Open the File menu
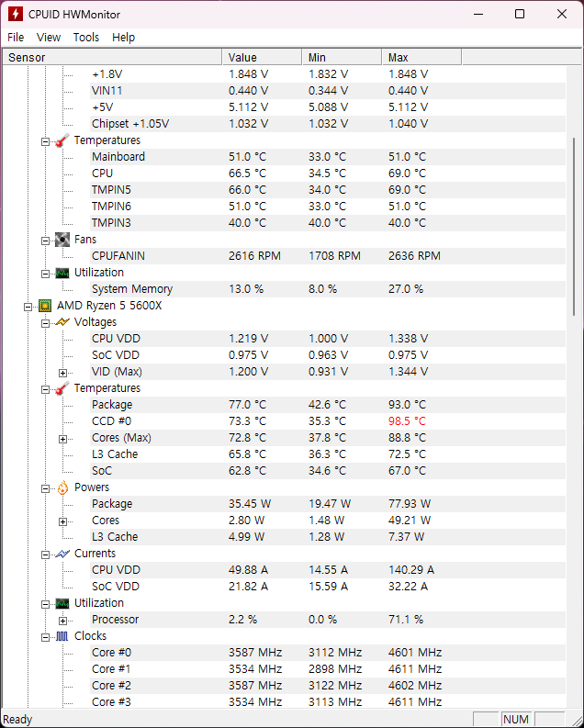The height and width of the screenshot is (728, 584). click(x=16, y=38)
